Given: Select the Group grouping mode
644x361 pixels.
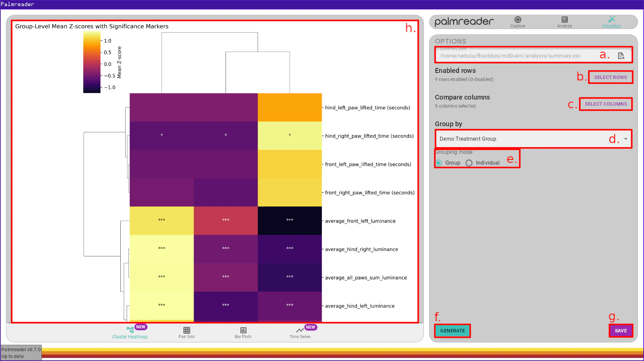Looking at the screenshot, I should click(439, 163).
